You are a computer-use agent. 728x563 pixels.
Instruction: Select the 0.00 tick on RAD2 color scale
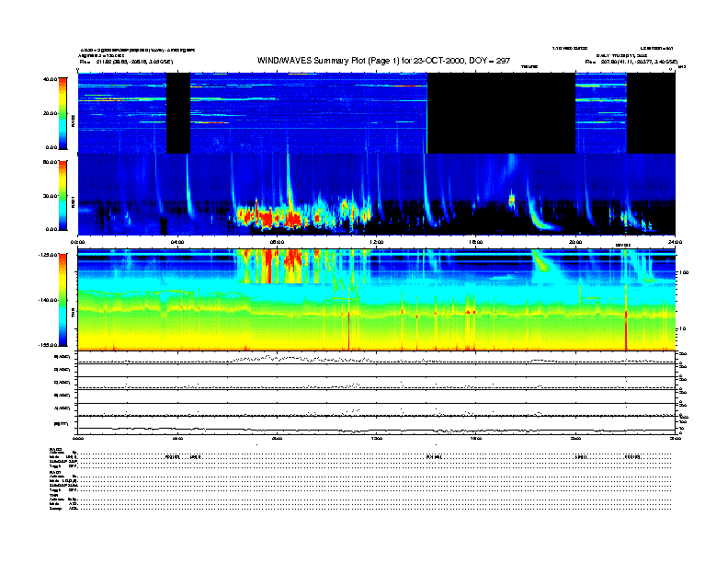pos(51,148)
